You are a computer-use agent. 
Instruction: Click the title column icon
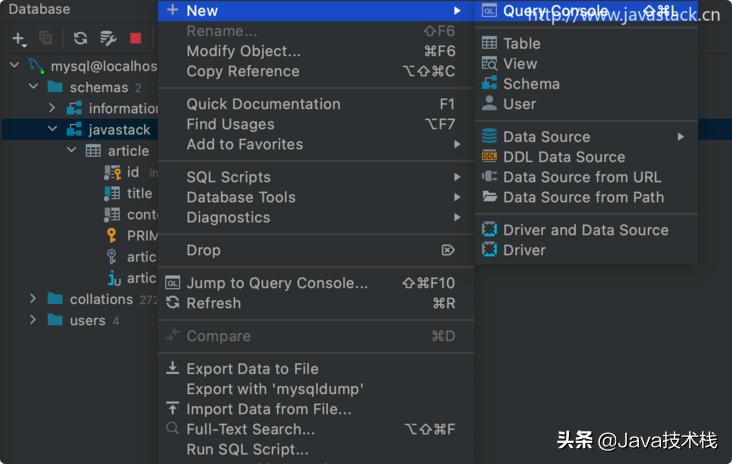[x=112, y=193]
